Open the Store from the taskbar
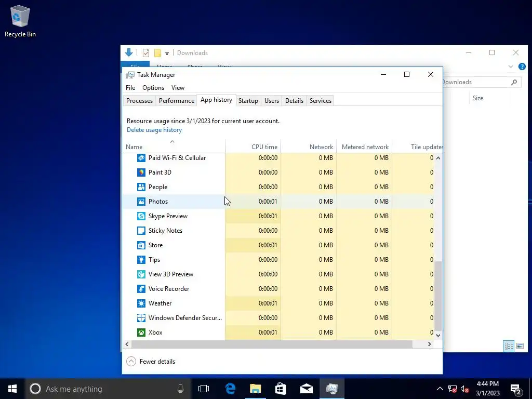532x399 pixels. [x=281, y=389]
